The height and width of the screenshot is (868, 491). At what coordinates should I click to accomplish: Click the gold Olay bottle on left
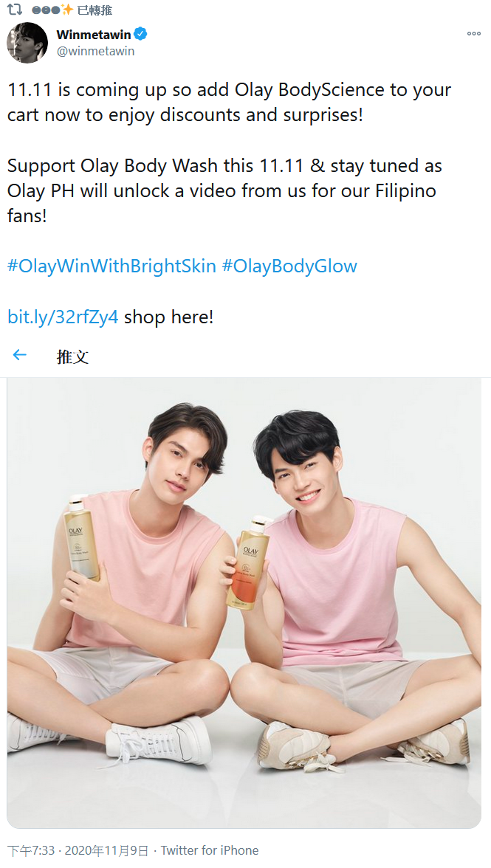tap(82, 537)
